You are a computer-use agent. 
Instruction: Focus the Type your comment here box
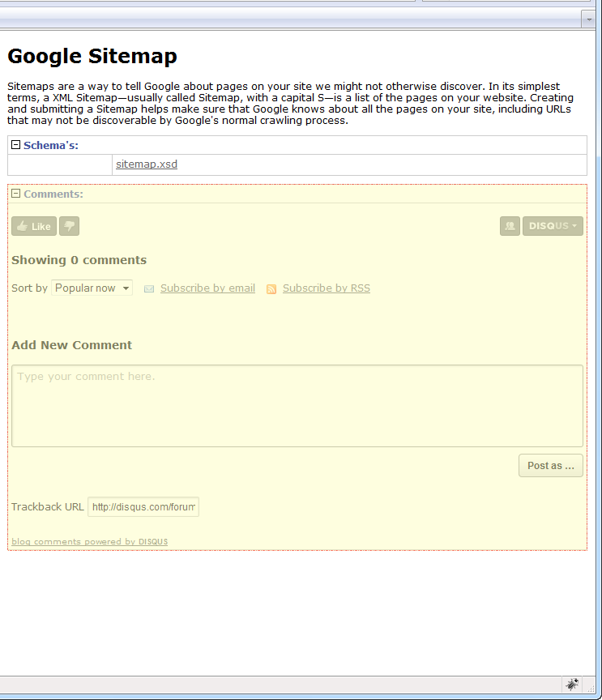297,406
